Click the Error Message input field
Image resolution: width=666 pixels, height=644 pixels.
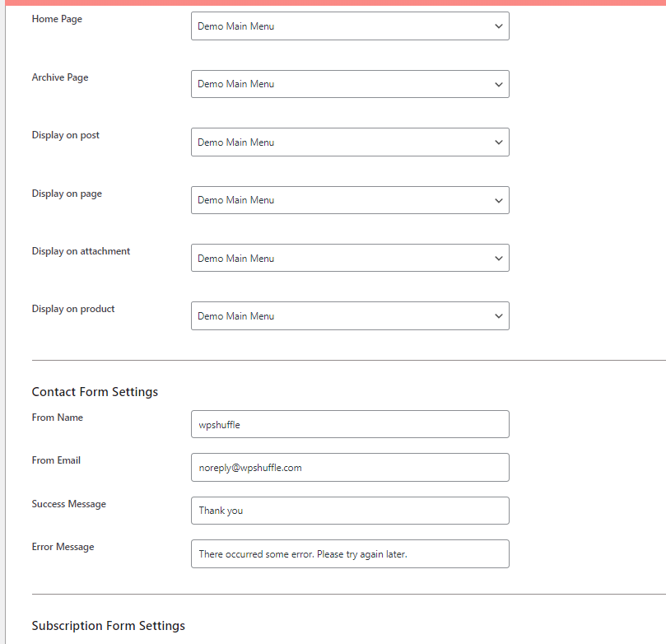350,554
